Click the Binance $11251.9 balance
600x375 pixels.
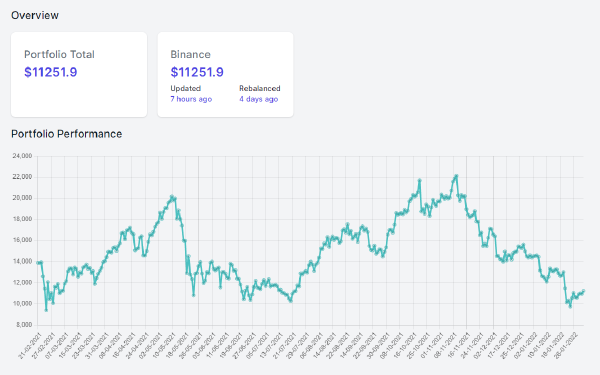point(197,72)
